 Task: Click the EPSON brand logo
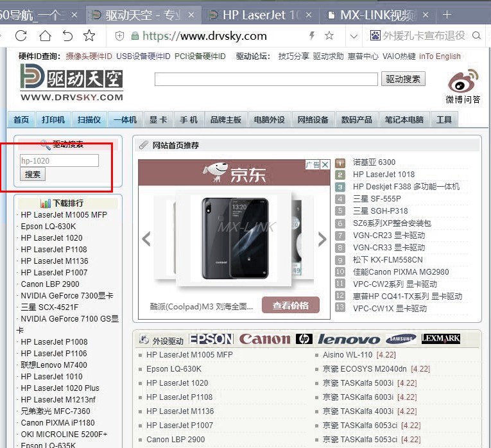[x=211, y=339]
